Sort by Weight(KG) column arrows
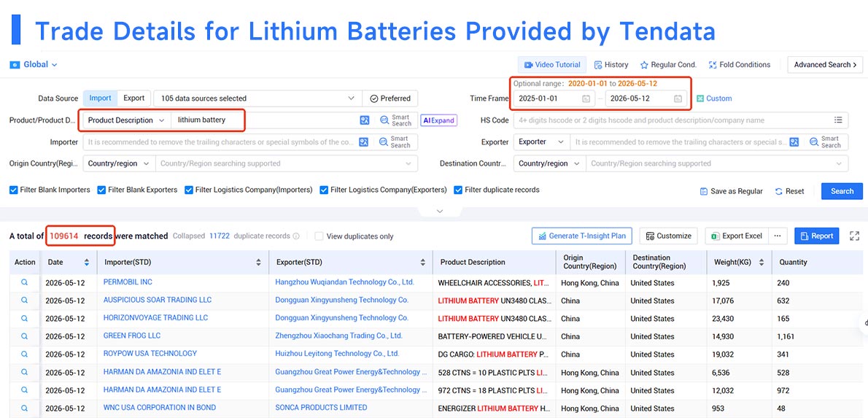 point(762,263)
